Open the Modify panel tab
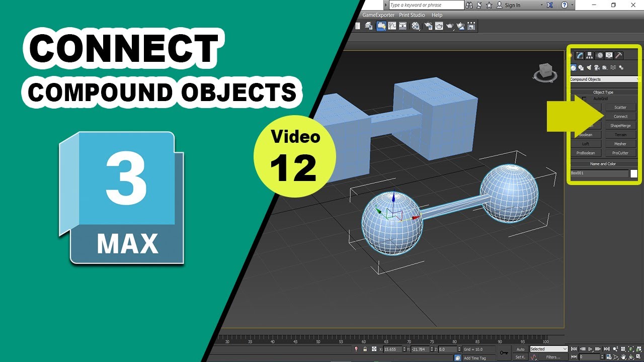 [580, 55]
